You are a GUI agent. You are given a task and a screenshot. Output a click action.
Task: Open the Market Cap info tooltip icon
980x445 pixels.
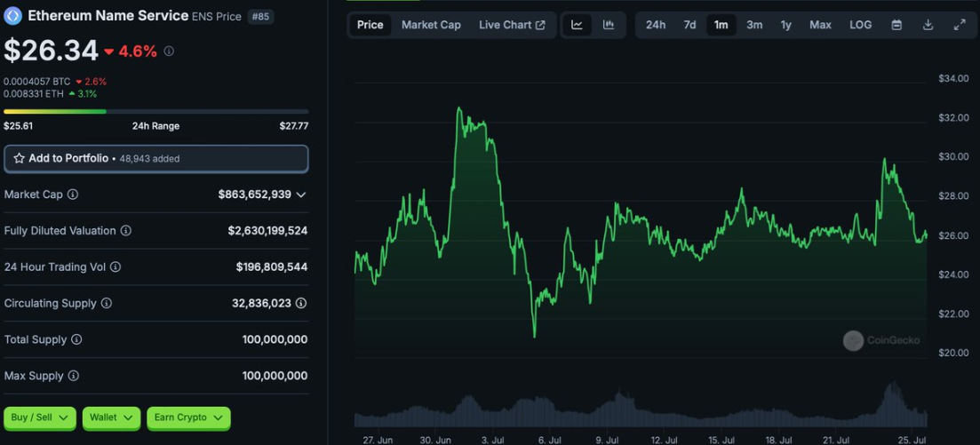point(73,195)
